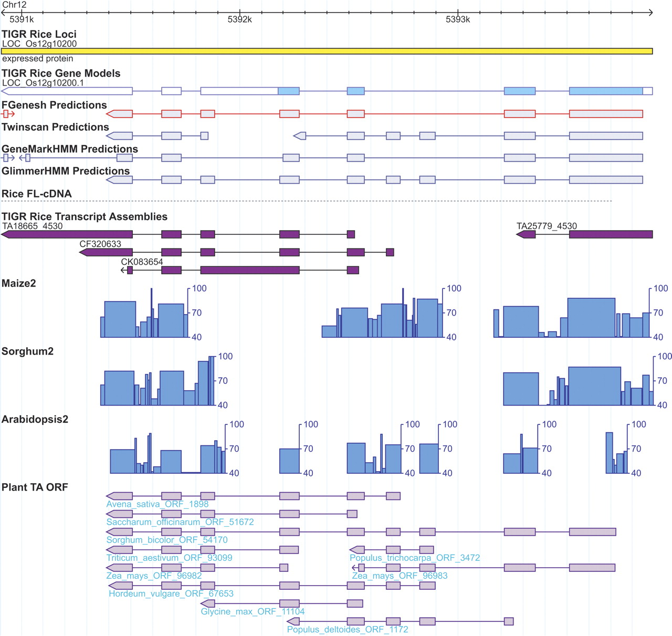This screenshot has width=672, height=636.
Task: Open the TIGR Rice Gene Models track title
Action: [61, 74]
